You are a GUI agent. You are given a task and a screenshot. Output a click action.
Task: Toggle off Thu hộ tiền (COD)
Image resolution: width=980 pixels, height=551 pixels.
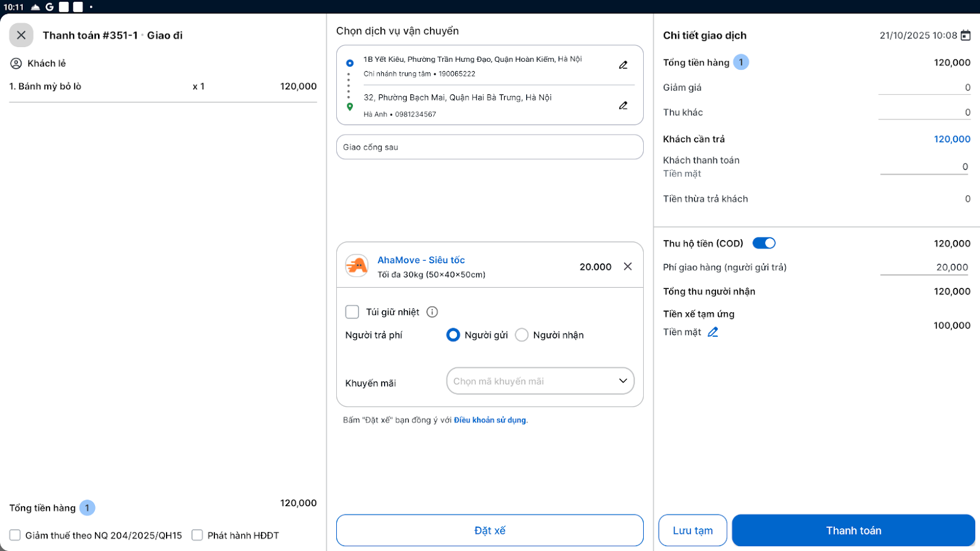point(764,243)
